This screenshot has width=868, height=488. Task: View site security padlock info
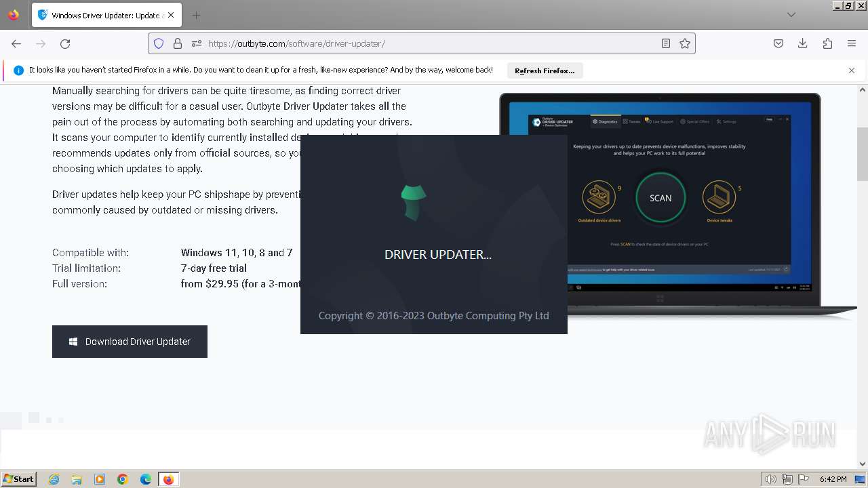(x=178, y=43)
